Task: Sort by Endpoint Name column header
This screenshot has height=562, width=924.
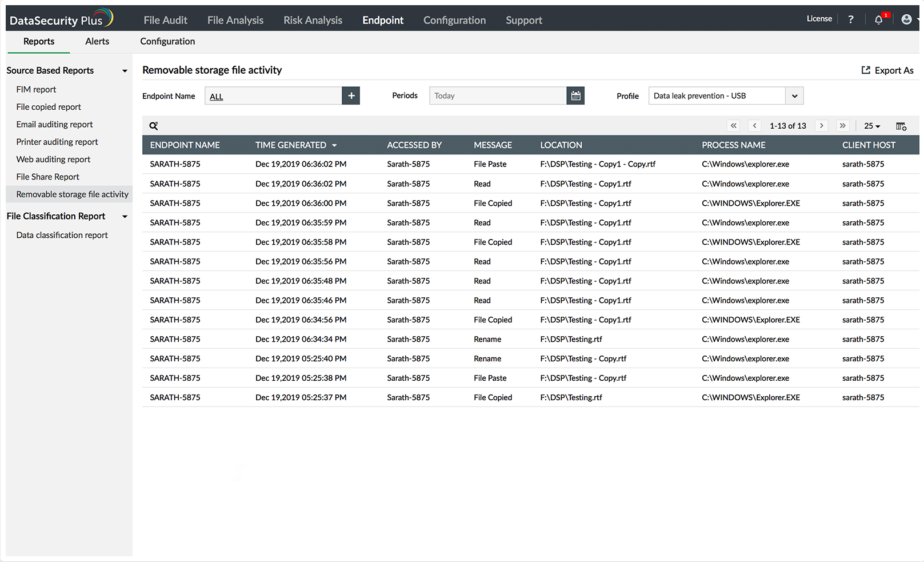Action: (x=185, y=145)
